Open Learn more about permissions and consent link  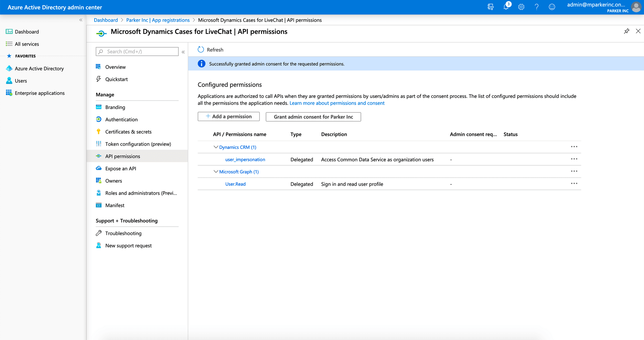[337, 103]
